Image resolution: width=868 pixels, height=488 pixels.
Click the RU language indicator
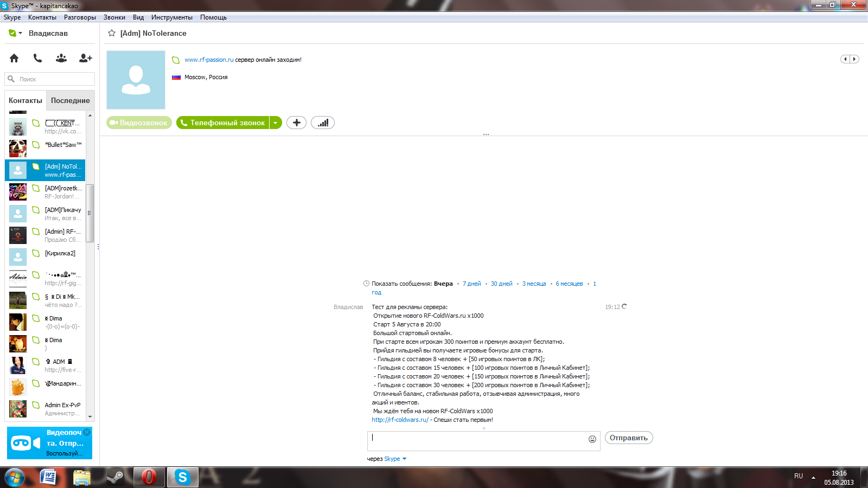pos(799,476)
